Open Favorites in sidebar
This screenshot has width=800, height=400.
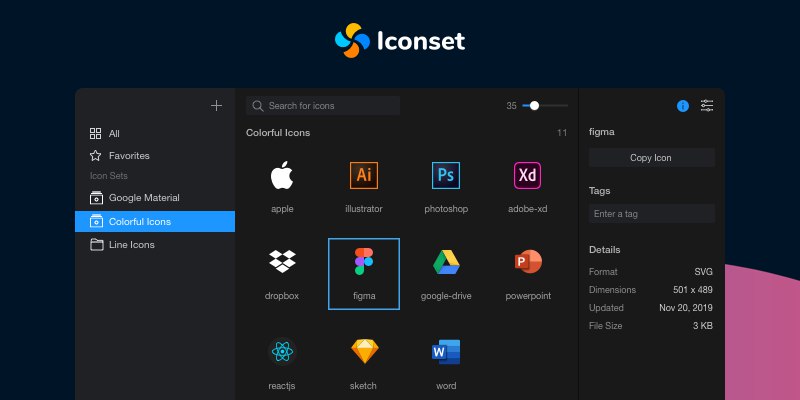click(x=155, y=156)
